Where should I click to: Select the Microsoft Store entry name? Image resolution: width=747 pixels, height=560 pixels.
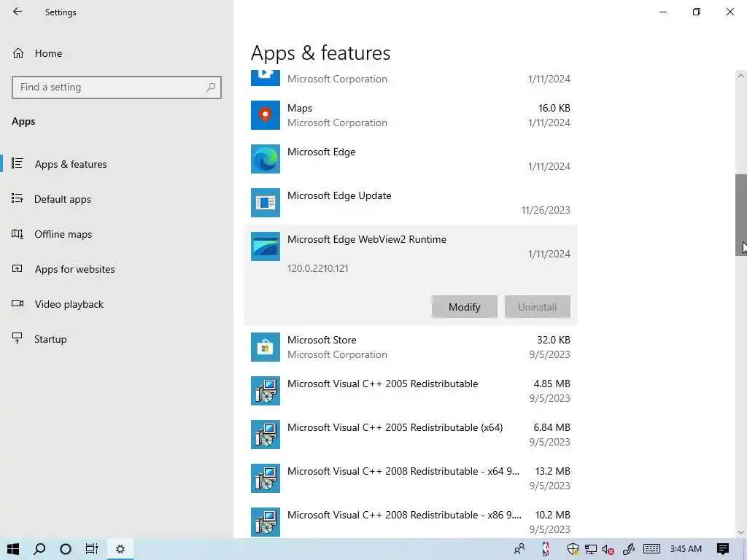tap(322, 340)
